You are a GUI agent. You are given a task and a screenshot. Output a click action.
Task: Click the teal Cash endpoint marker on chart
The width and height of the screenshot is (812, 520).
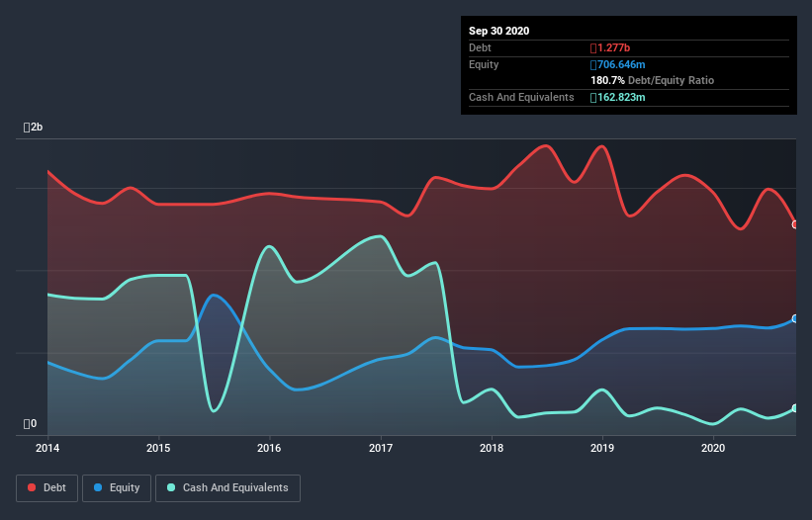point(795,408)
